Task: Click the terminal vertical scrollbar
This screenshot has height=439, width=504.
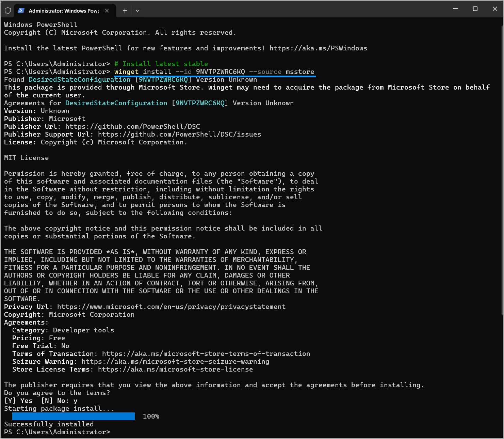Action: click(x=502, y=170)
